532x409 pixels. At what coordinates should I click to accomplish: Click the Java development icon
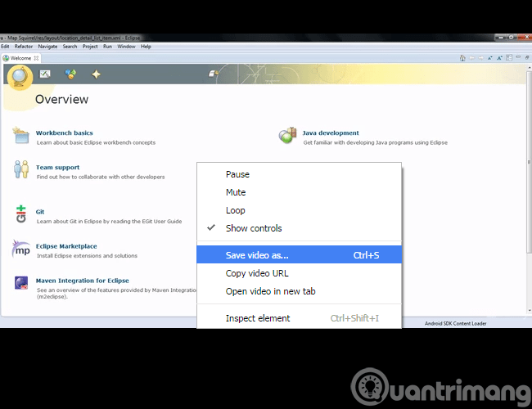coord(288,135)
